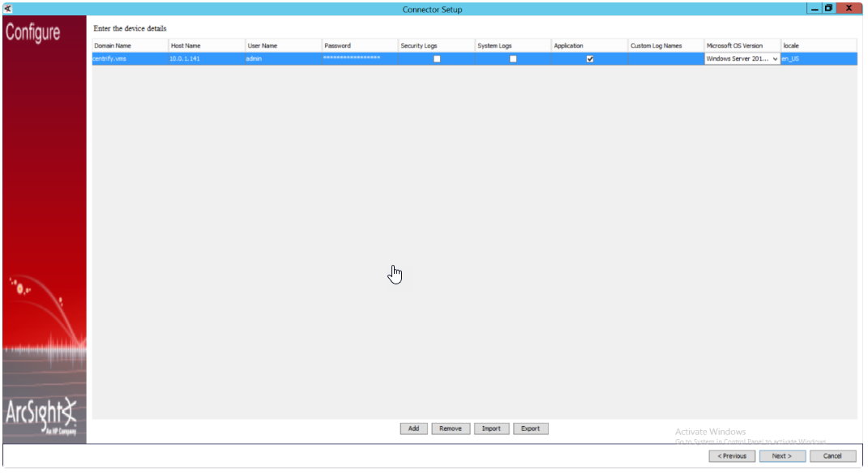Click the Custom Log Names column header
868x474 pixels.
click(x=665, y=45)
